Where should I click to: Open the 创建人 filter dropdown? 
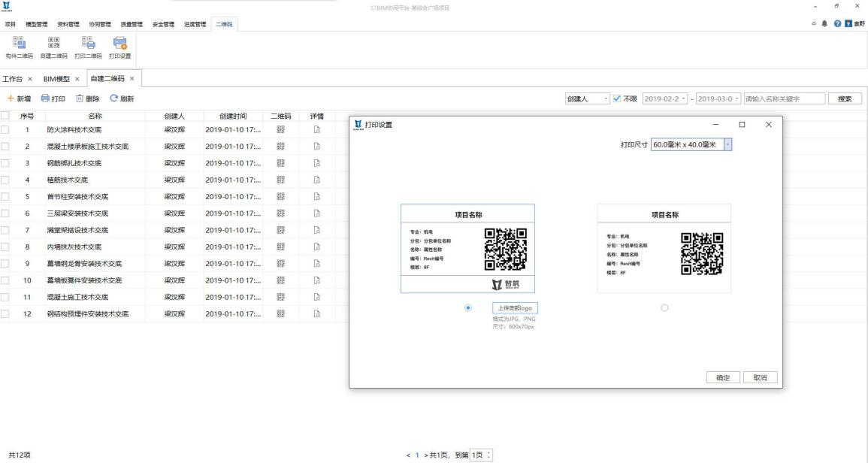tap(588, 98)
